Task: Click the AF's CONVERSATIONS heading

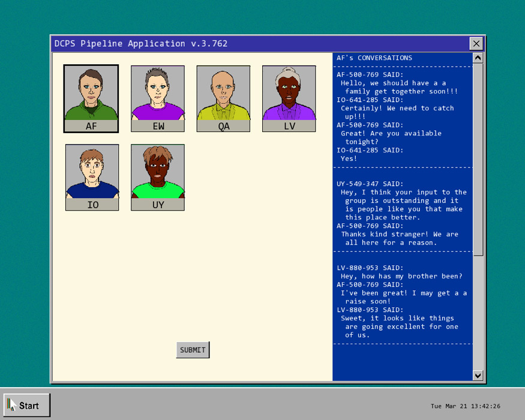Action: pos(374,58)
